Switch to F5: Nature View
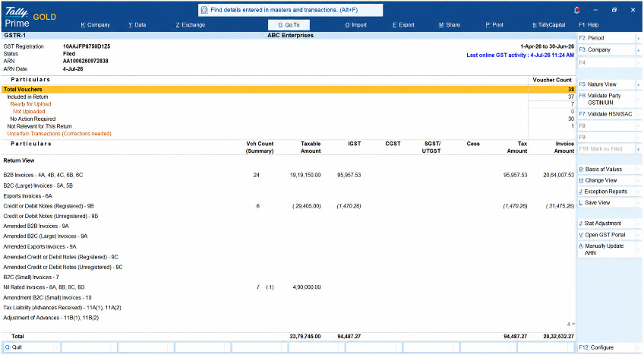 [x=607, y=84]
